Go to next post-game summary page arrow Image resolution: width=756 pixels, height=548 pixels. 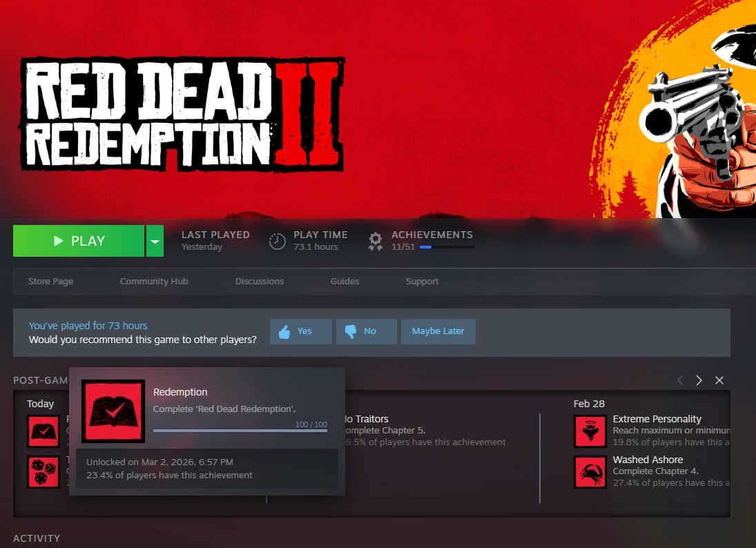pos(699,380)
